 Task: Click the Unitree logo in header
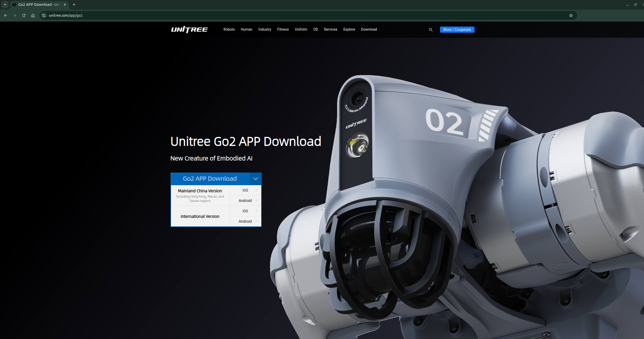189,29
